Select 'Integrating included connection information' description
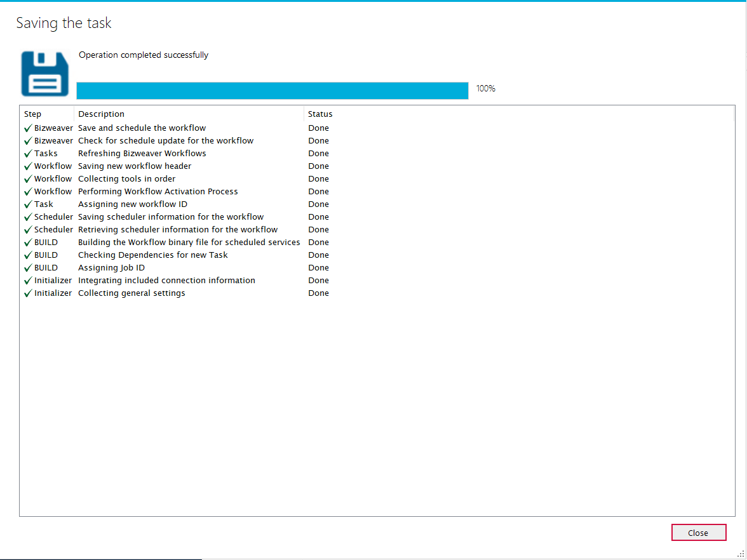The width and height of the screenshot is (747, 560). [x=166, y=281]
